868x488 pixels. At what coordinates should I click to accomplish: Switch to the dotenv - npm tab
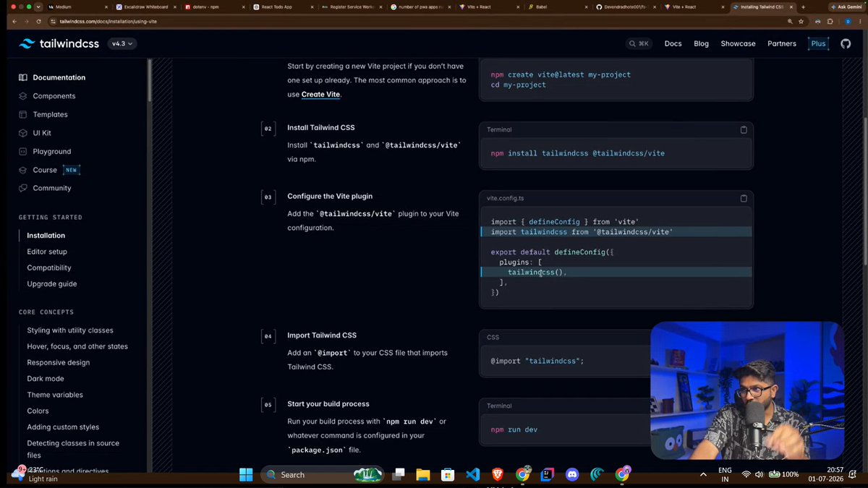(x=213, y=7)
